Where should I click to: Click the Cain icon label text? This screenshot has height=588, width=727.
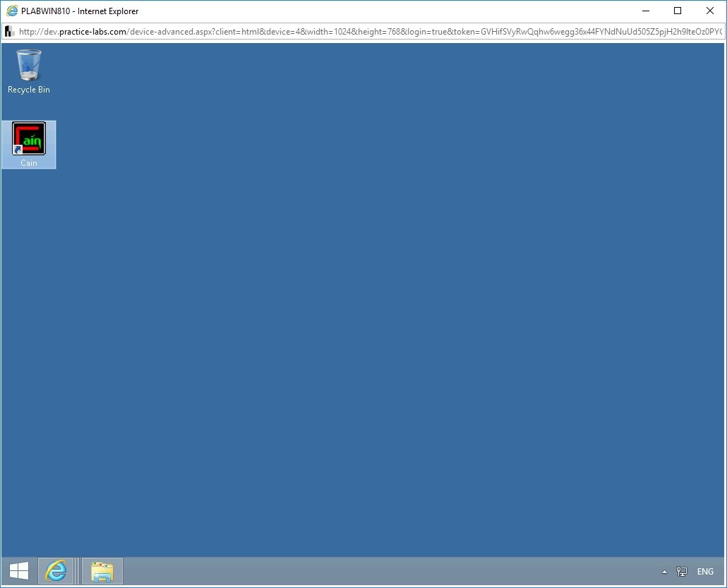(x=28, y=162)
